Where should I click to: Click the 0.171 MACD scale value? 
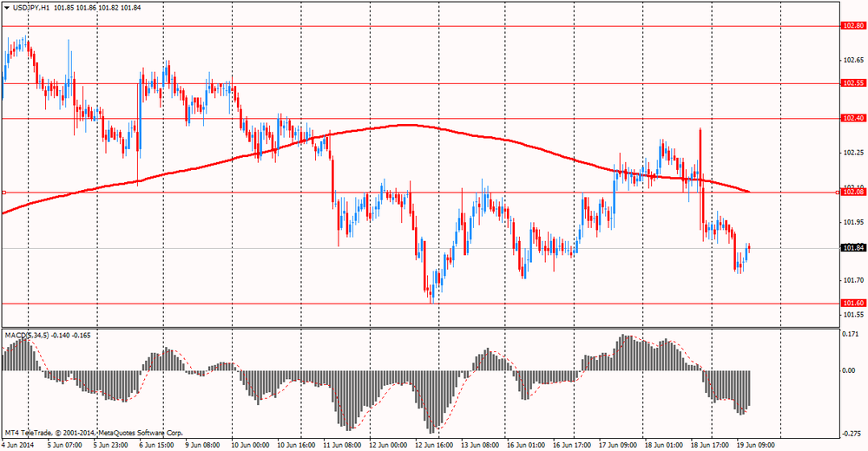(849, 334)
